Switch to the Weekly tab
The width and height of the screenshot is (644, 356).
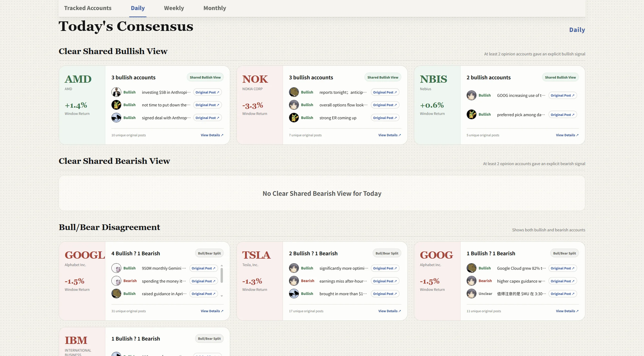174,8
